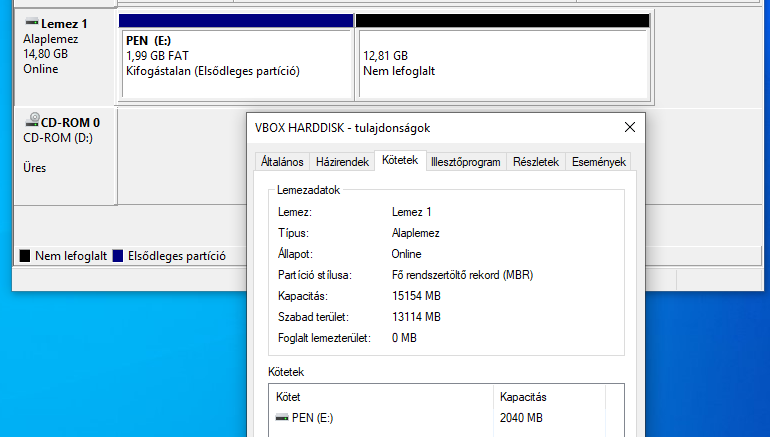Click the '14,80 GB' disk size text
The width and height of the screenshot is (770, 437).
tap(46, 54)
